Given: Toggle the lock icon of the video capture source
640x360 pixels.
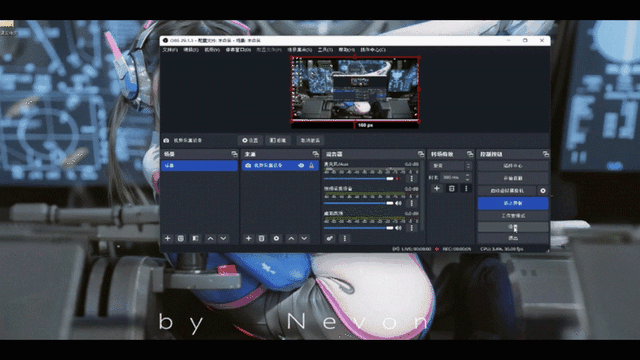Looking at the screenshot, I should (x=311, y=165).
